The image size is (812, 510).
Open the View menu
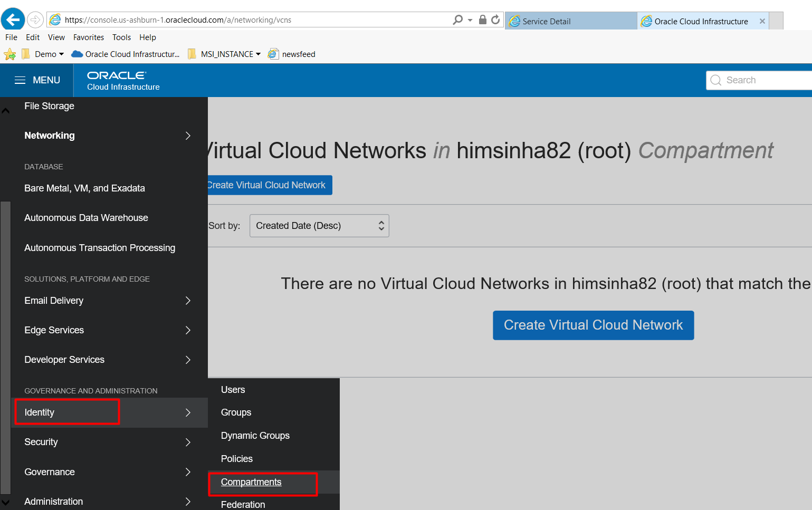(x=56, y=37)
